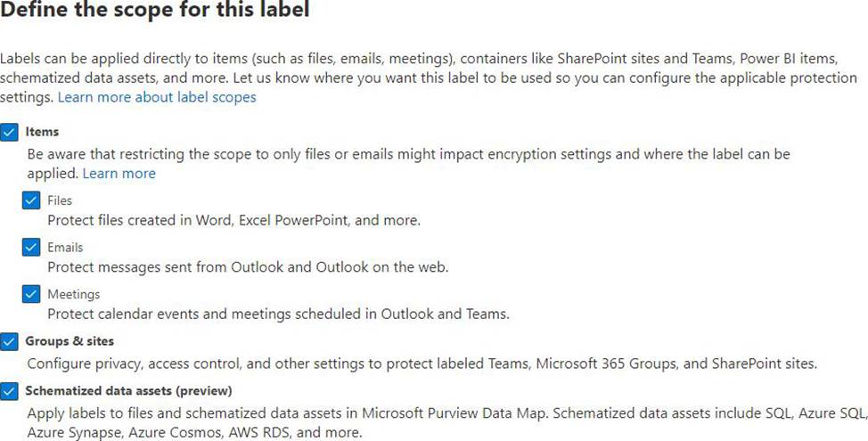This screenshot has height=441, width=868.
Task: Click the Outlook messages protection description
Action: point(248,266)
